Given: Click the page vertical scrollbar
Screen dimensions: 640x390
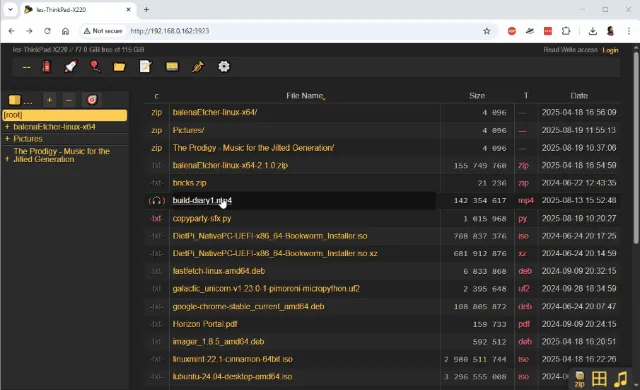Looking at the screenshot, I should pos(636,147).
